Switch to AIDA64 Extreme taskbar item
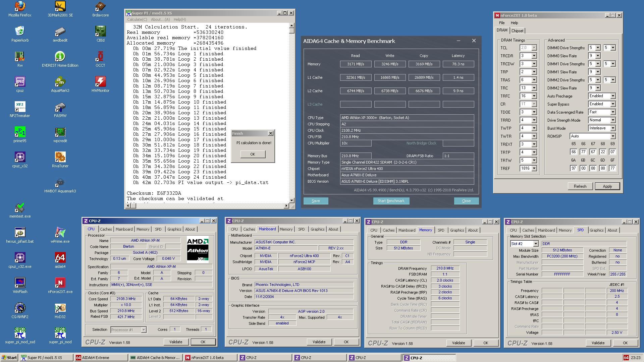644x362 pixels. tap(101, 358)
